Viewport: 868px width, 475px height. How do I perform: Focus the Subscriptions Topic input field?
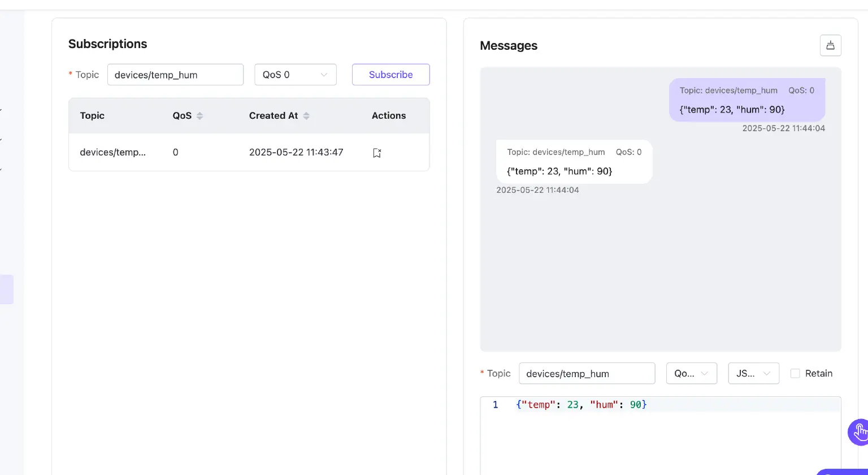[175, 75]
